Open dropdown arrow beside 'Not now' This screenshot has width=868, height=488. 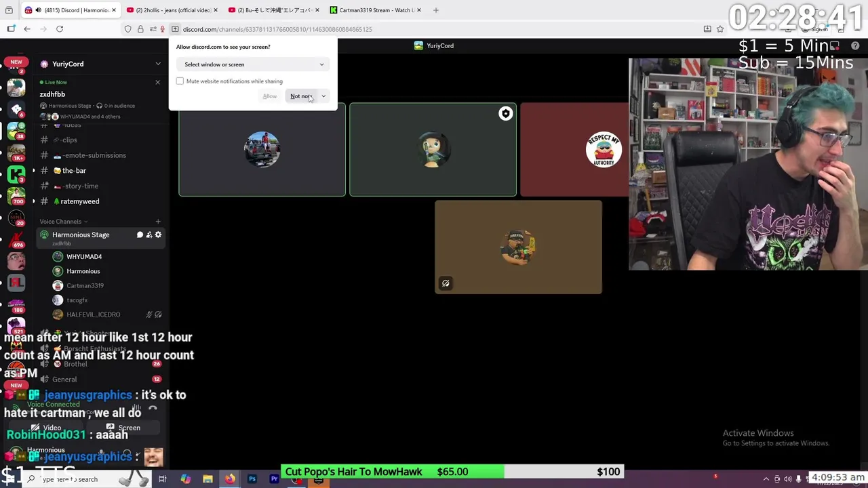click(323, 96)
